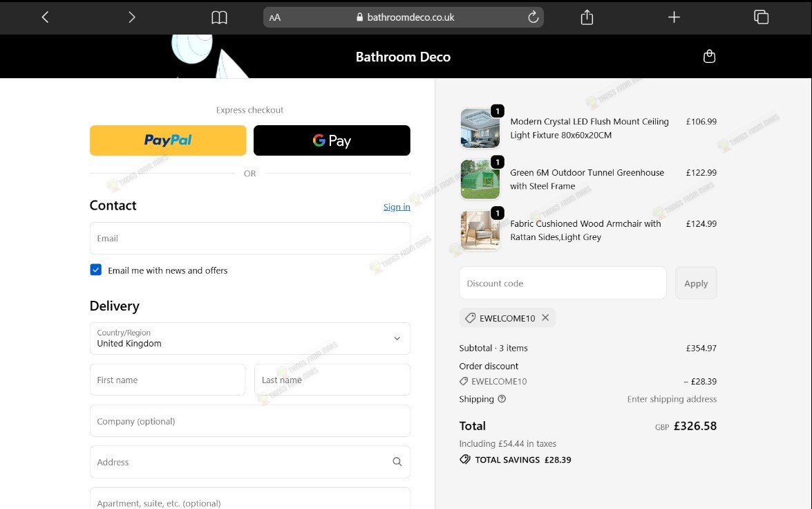The height and width of the screenshot is (509, 812).
Task: Focus the Address field
Action: pyautogui.click(x=250, y=462)
